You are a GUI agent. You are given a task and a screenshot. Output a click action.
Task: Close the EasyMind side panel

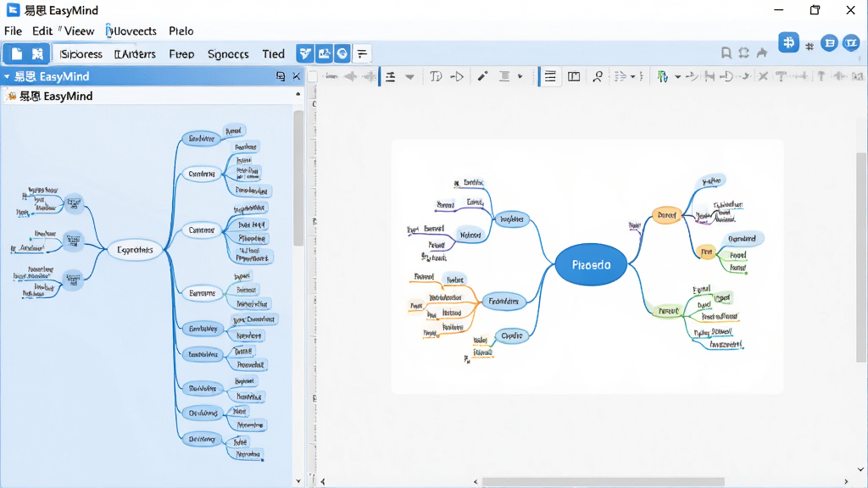296,76
